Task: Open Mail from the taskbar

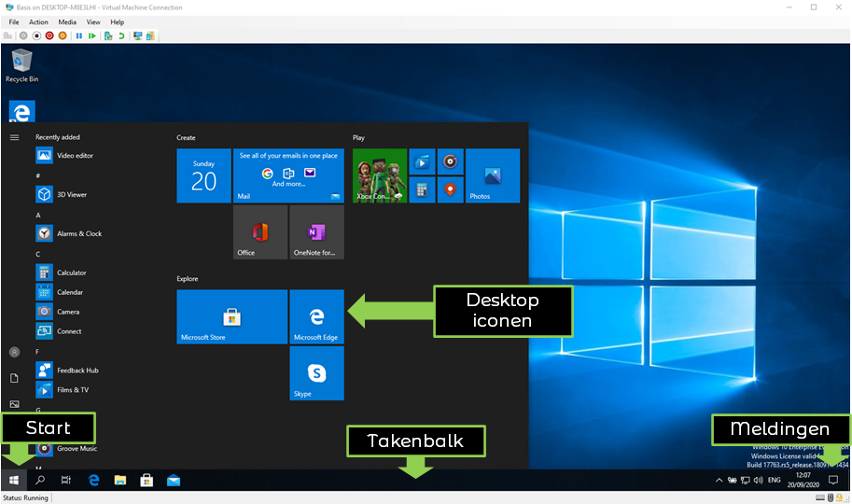Action: [174, 480]
